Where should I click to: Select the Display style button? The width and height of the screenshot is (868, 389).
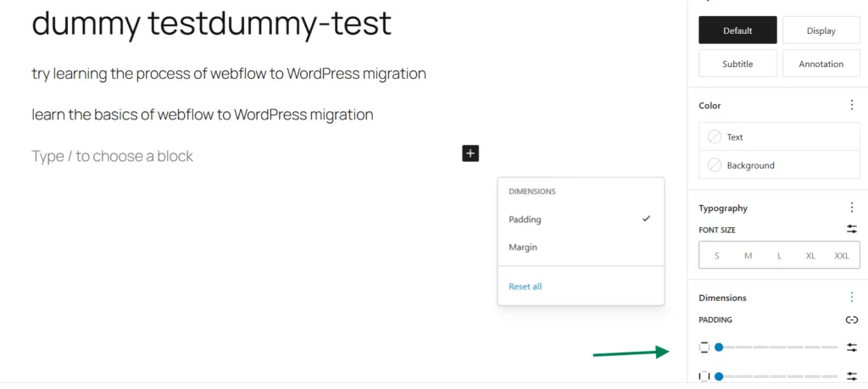click(x=821, y=31)
